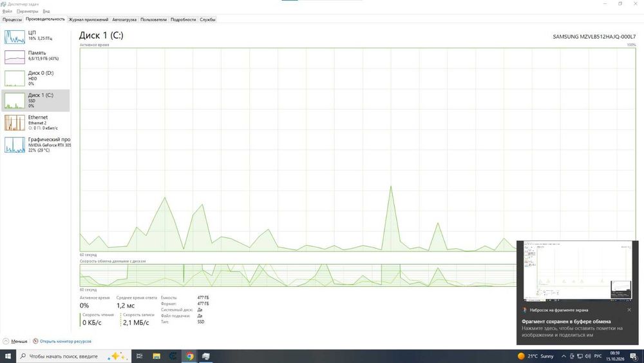
Task: Collapse Task Manager with Меньше button
Action: tap(15, 341)
